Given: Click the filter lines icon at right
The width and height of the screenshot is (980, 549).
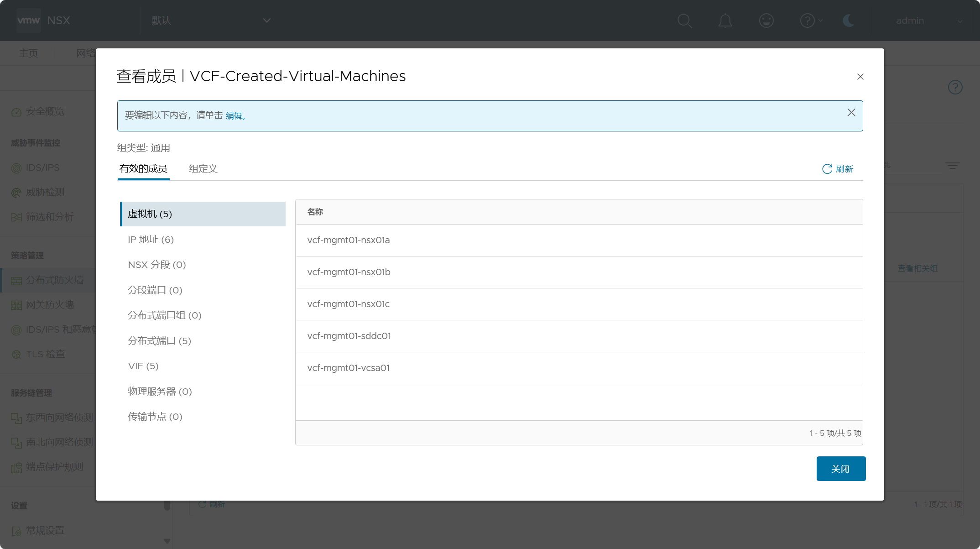Looking at the screenshot, I should click(952, 166).
